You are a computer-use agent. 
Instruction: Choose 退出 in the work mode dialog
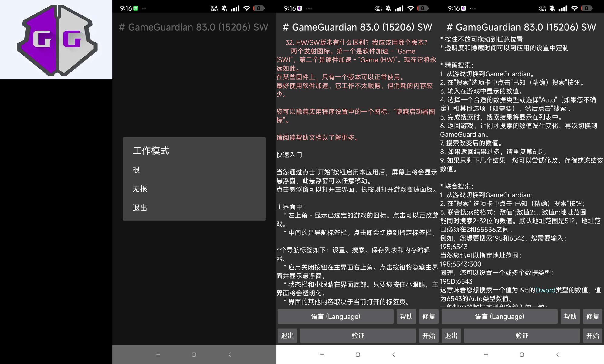[x=140, y=208]
